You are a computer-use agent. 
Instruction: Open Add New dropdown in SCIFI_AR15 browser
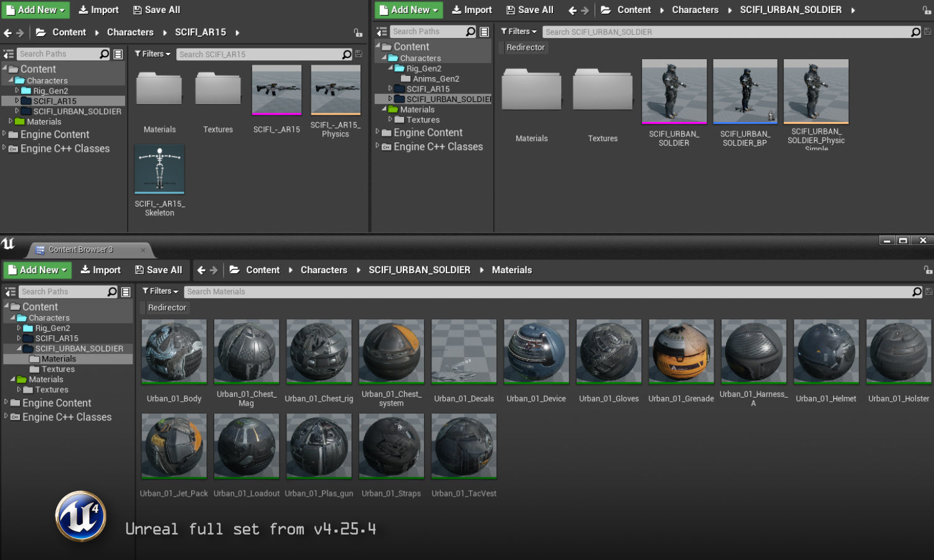(36, 10)
